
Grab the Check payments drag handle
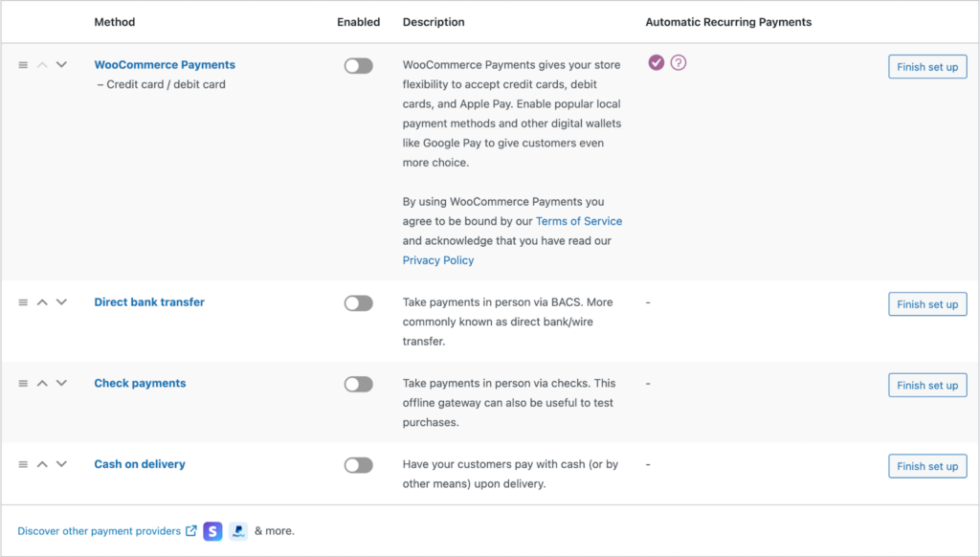tap(23, 383)
